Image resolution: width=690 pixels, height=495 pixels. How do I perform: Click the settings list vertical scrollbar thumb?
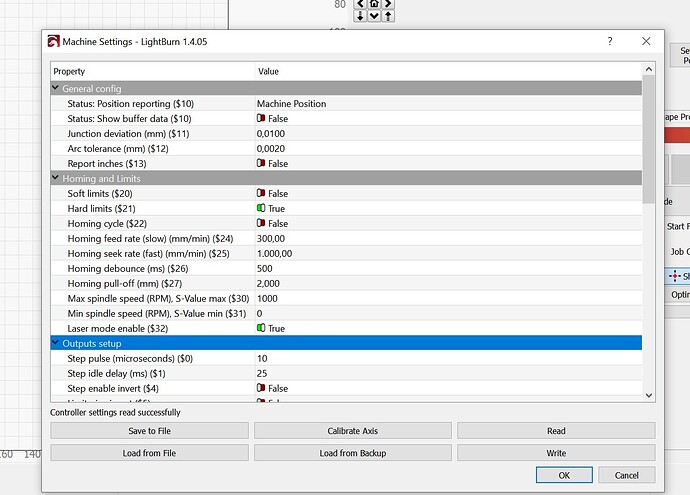pyautogui.click(x=649, y=139)
